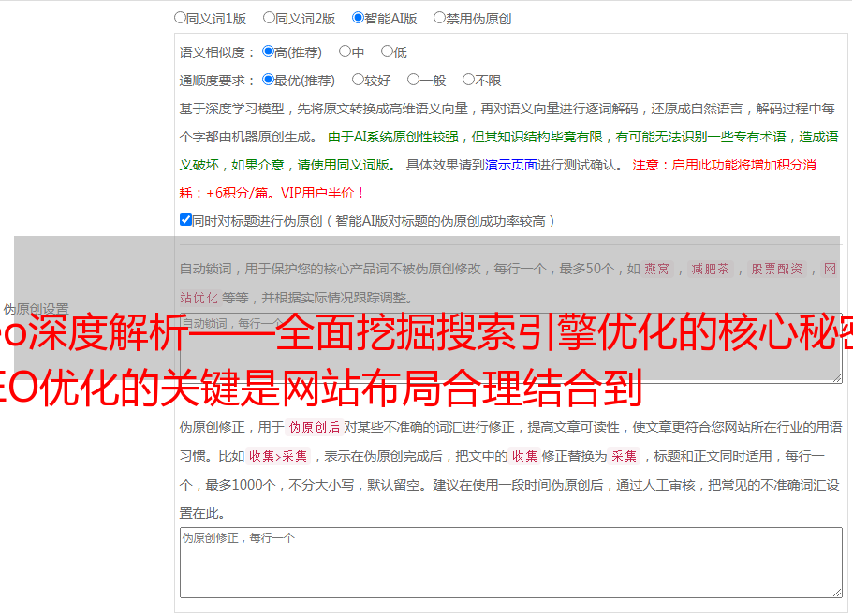Pick the 禁用伪原创 radio option
Image resolution: width=853 pixels, height=616 pixels.
tap(439, 18)
